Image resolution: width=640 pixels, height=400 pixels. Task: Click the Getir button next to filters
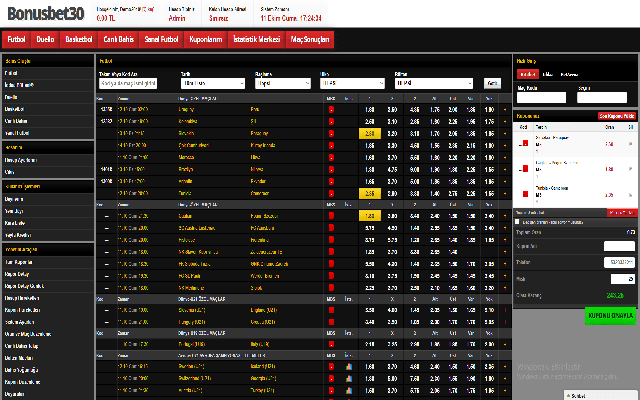[492, 84]
